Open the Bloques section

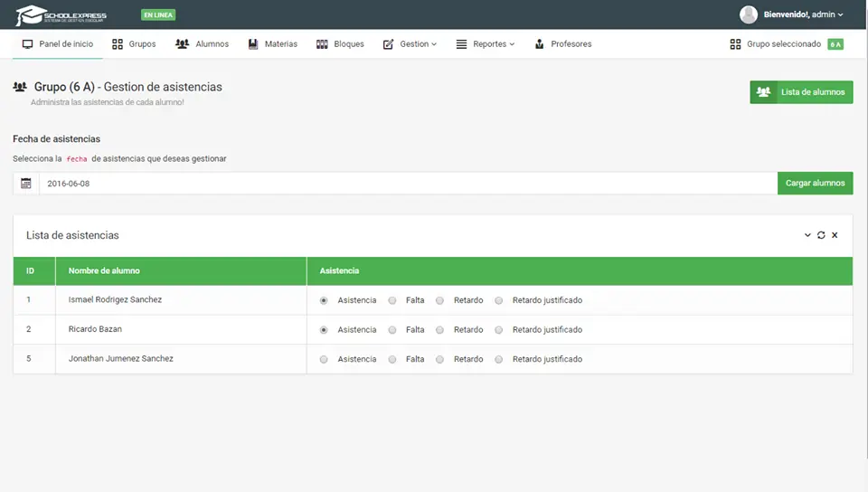click(x=340, y=44)
